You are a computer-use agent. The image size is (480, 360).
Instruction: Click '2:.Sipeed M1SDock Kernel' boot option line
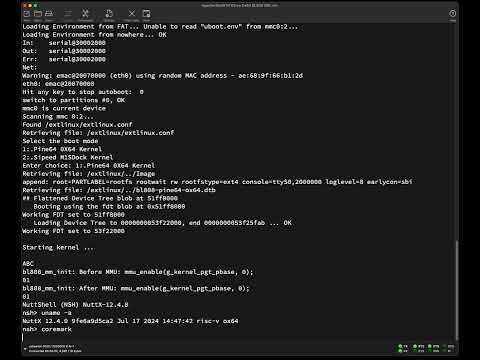click(68, 157)
